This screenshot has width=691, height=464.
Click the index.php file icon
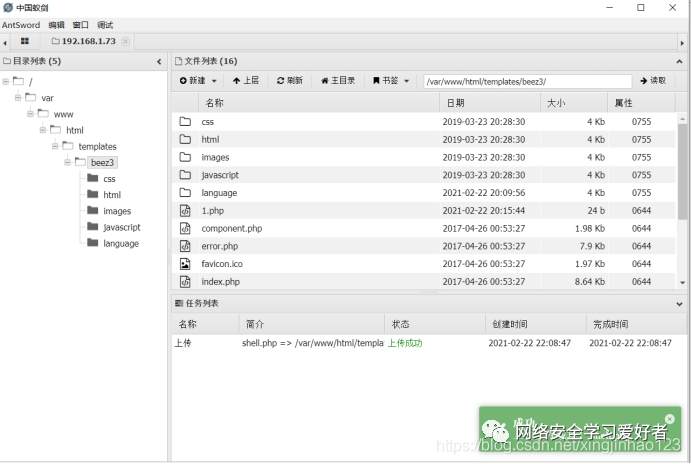[x=185, y=282]
